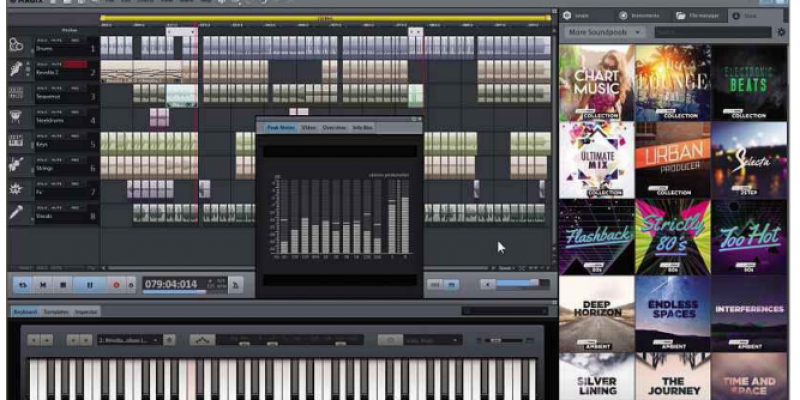Viewport: 800px width, 400px height.
Task: Open the More Soundpools dropdown
Action: click(x=604, y=32)
